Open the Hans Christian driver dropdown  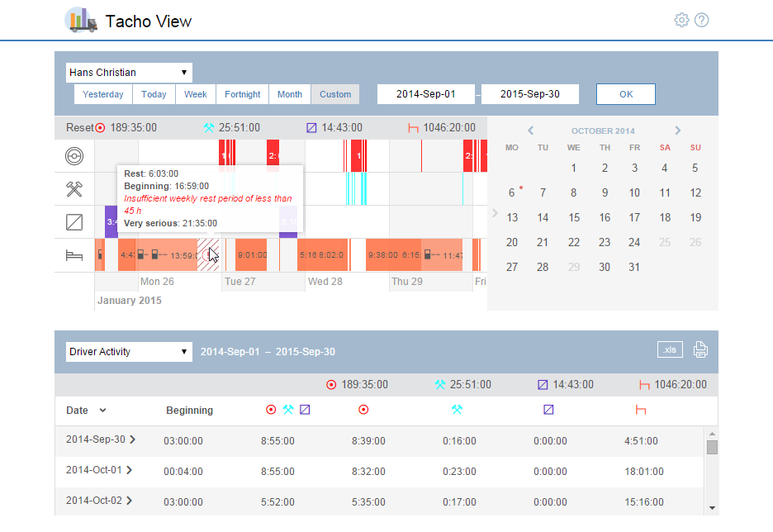coord(129,73)
